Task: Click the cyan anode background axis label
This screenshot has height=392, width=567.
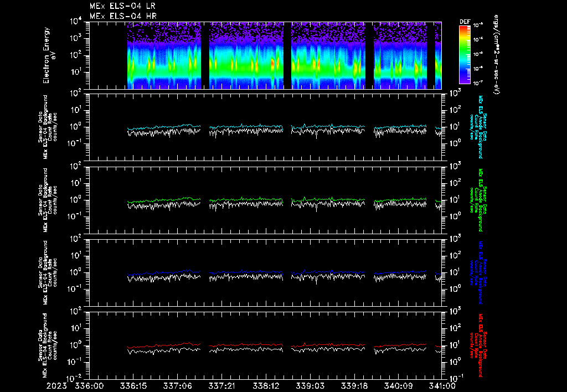Action: 478,127
